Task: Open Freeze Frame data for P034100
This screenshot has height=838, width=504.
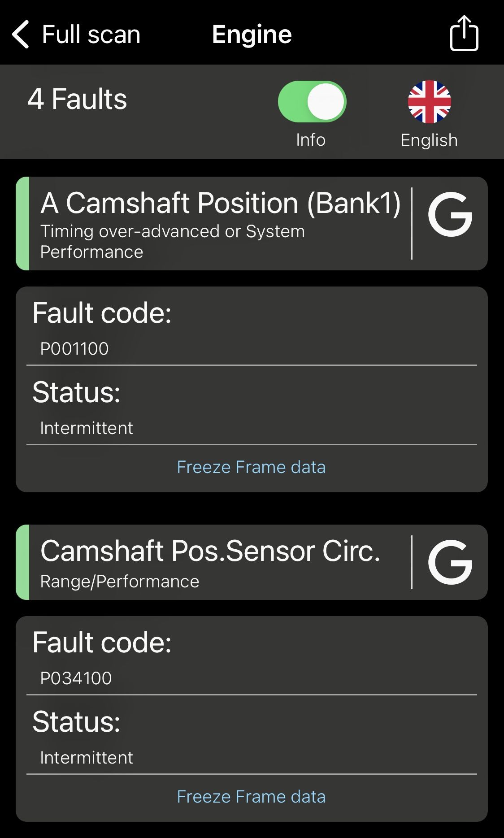Action: coord(251,797)
